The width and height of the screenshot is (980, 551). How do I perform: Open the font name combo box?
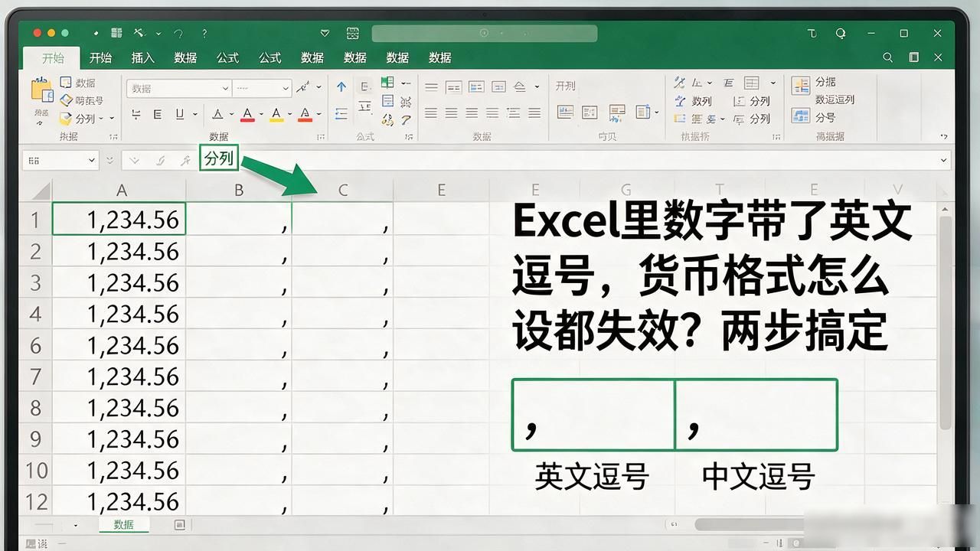[x=178, y=89]
